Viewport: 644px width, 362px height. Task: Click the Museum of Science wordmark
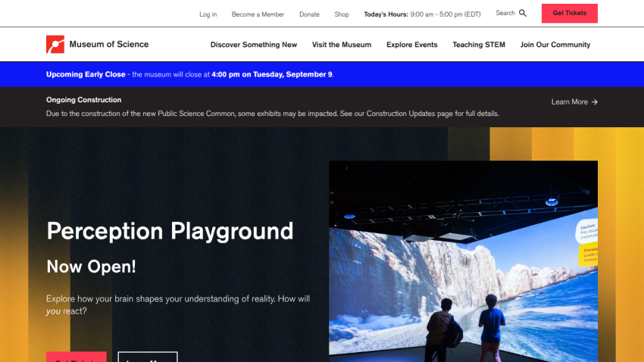point(109,45)
